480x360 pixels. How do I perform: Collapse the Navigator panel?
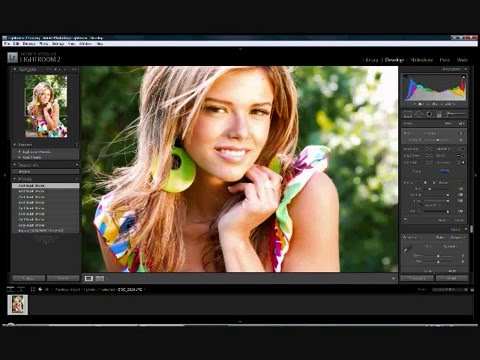(15, 69)
